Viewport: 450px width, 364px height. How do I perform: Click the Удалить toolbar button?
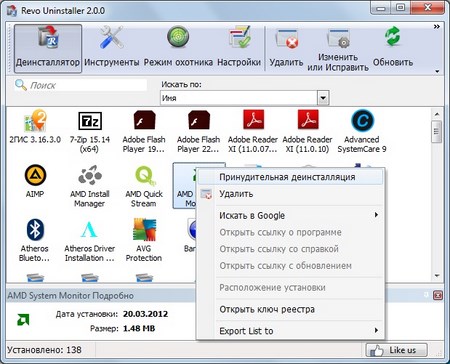[x=286, y=48]
